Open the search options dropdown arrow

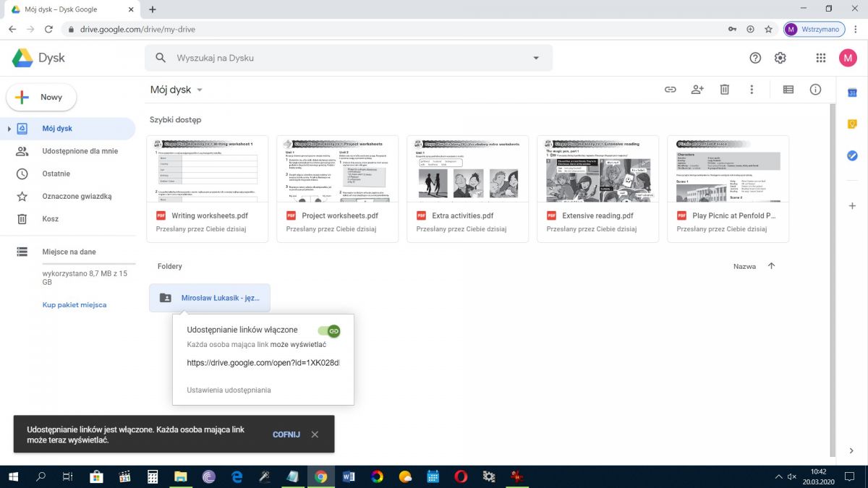pos(536,58)
